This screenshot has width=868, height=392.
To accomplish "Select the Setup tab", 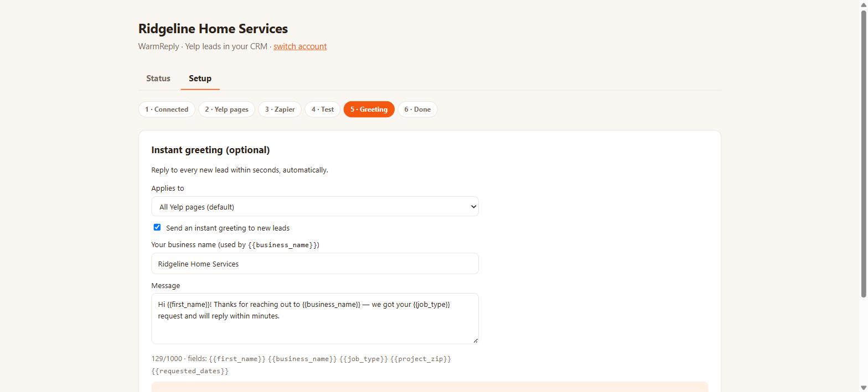I will (200, 79).
